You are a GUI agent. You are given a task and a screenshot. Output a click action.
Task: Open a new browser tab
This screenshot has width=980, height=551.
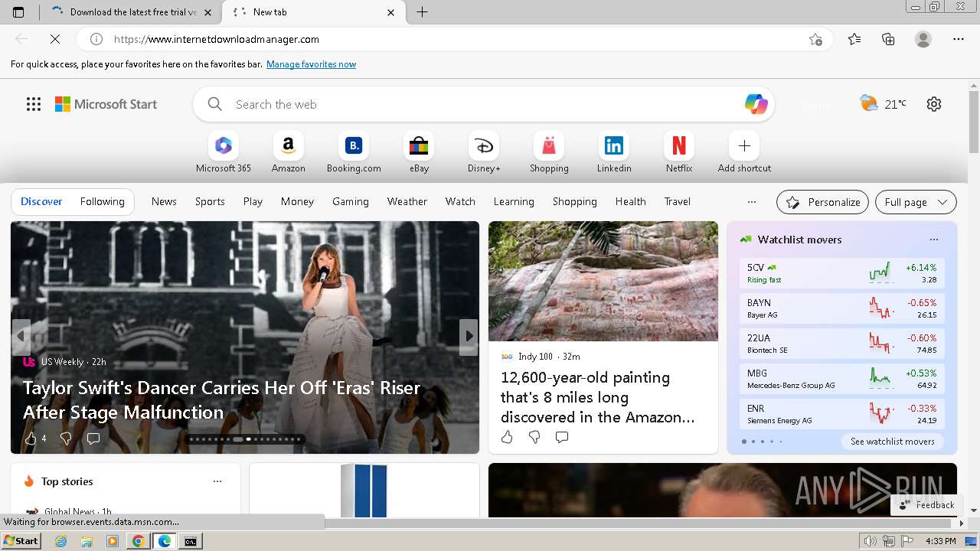coord(422,12)
